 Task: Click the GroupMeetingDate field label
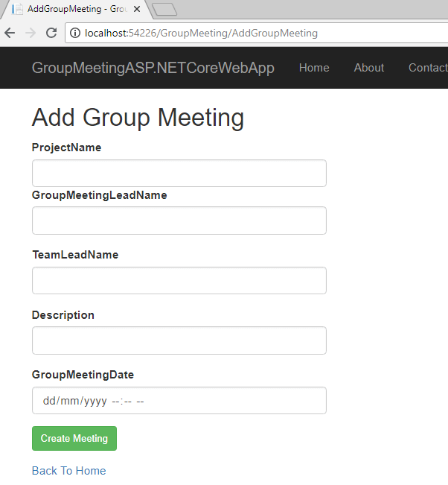[x=83, y=375]
